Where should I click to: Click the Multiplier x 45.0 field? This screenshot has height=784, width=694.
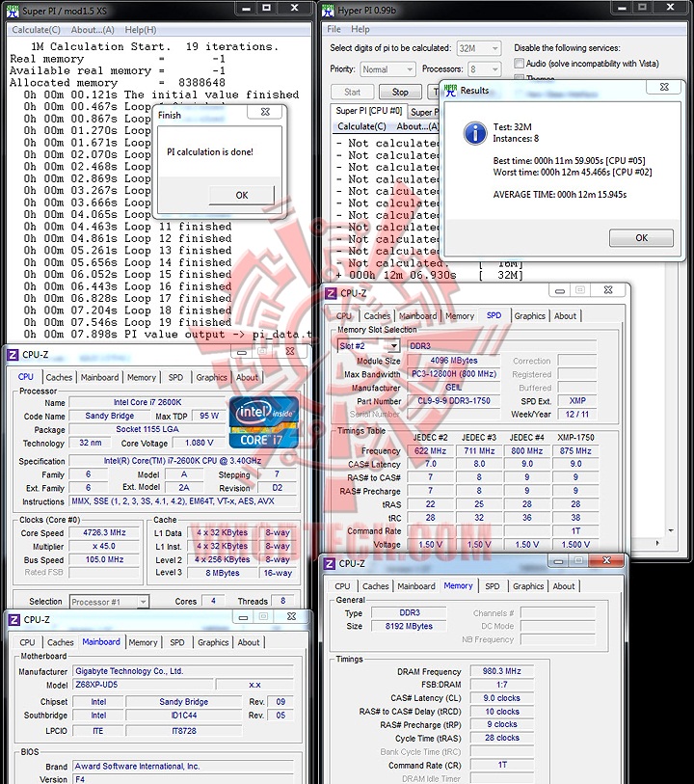click(104, 547)
